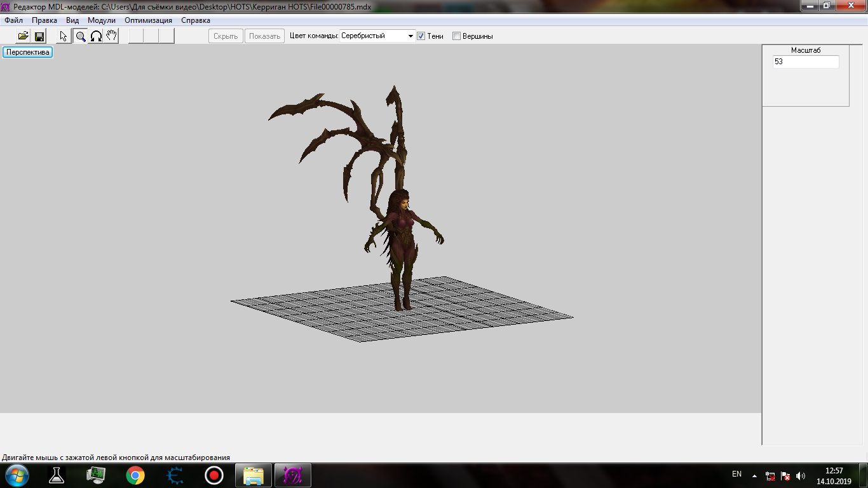
Task: Enable the Вершины vertices checkbox
Action: coord(456,36)
